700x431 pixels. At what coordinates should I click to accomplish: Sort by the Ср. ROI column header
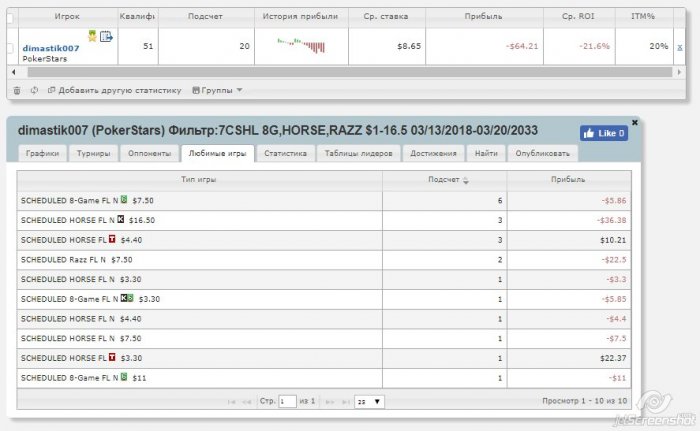pos(579,17)
